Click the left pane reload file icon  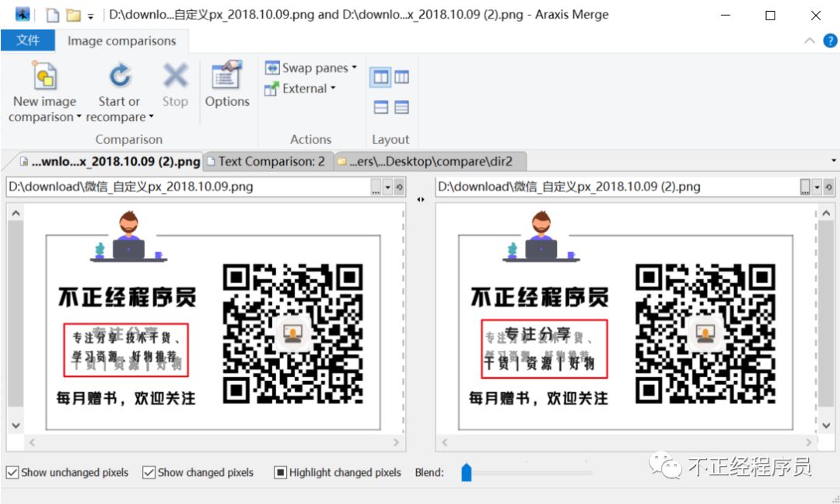tap(399, 187)
